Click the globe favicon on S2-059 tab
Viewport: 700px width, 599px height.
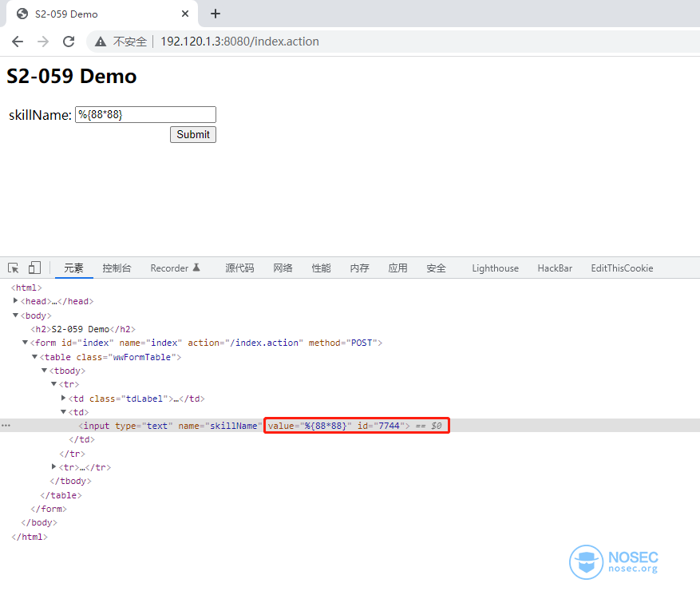coord(22,14)
